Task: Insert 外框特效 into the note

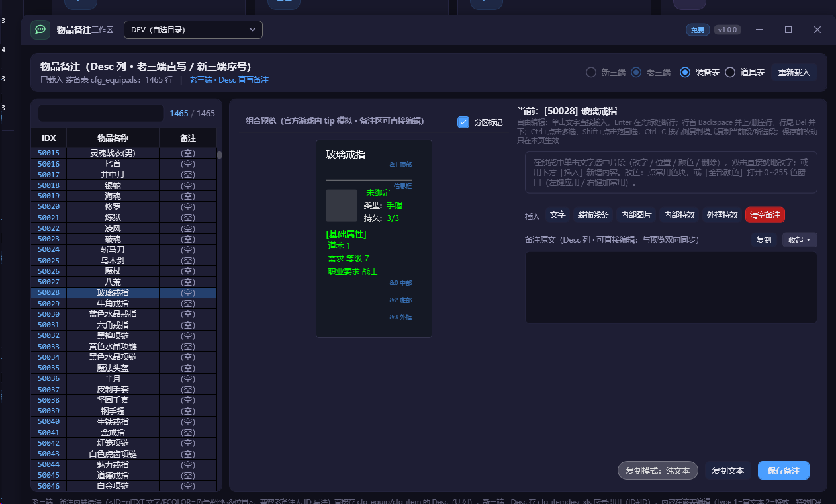Action: 722,215
